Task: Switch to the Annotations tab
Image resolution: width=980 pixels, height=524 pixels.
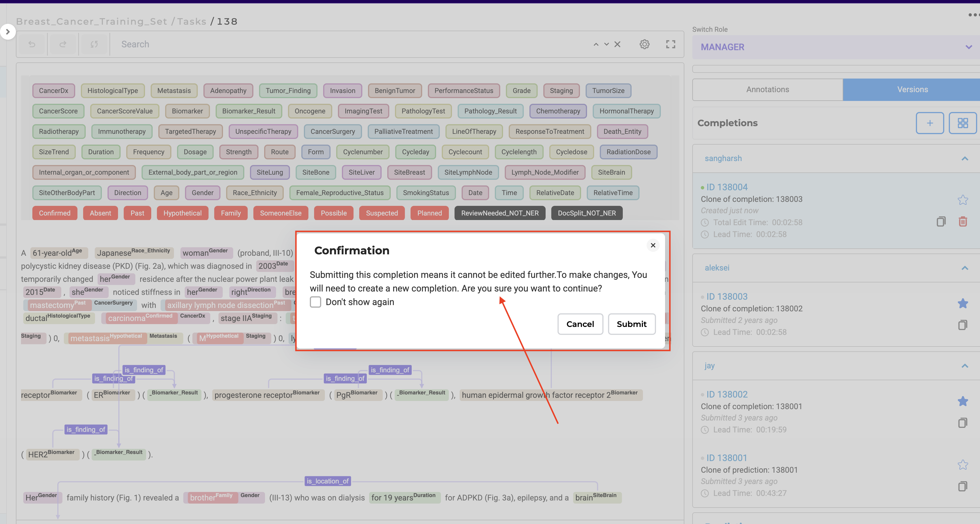Action: 767,90
